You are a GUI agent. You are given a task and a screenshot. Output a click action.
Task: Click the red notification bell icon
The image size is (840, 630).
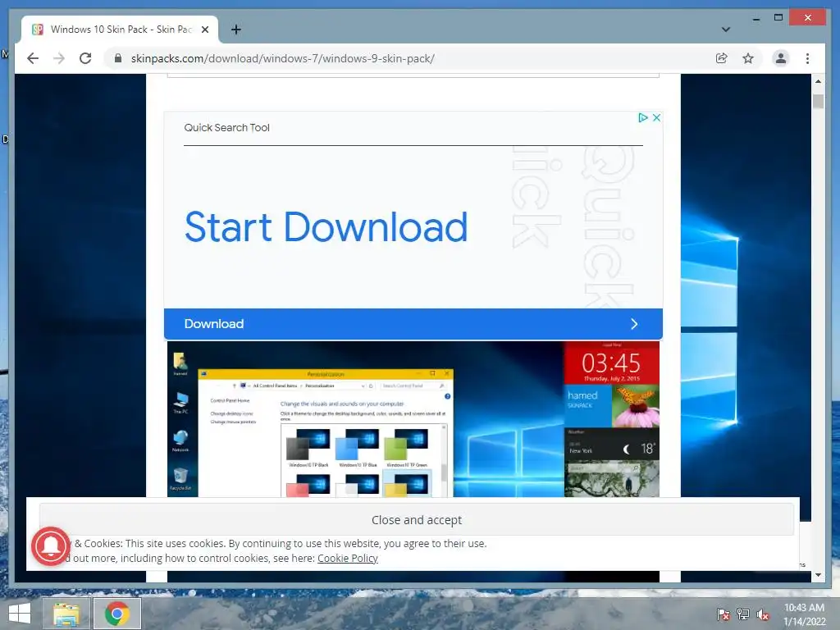tap(51, 546)
